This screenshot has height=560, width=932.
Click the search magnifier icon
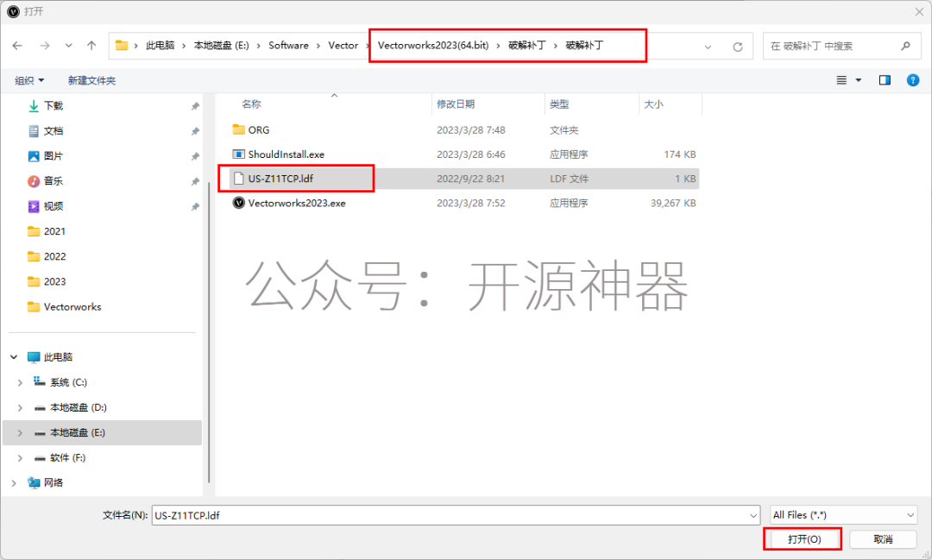tap(905, 46)
